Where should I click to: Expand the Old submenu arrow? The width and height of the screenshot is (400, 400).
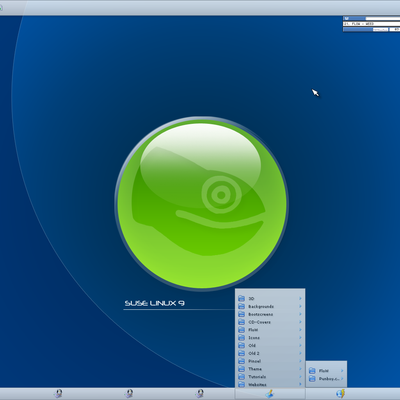pyautogui.click(x=300, y=345)
